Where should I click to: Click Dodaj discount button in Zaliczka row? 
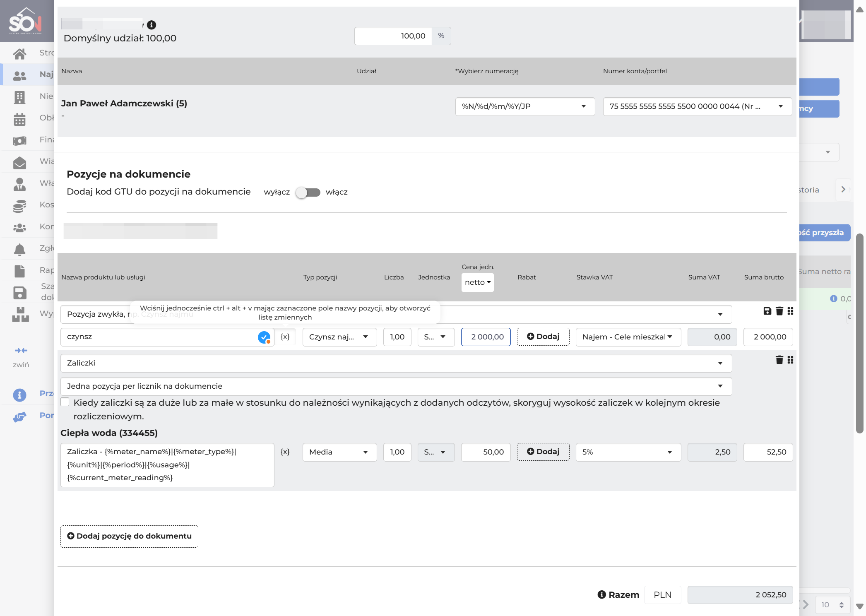[x=543, y=452]
